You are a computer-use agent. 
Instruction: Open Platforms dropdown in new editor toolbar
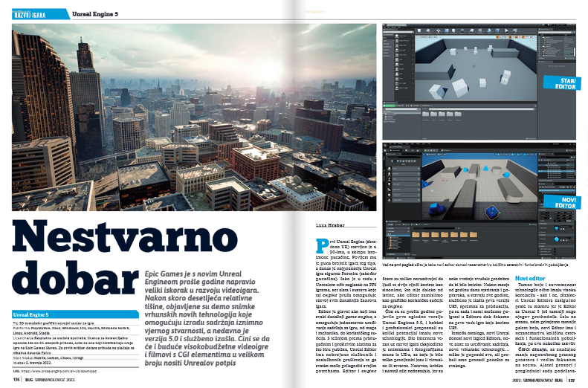pos(446,150)
